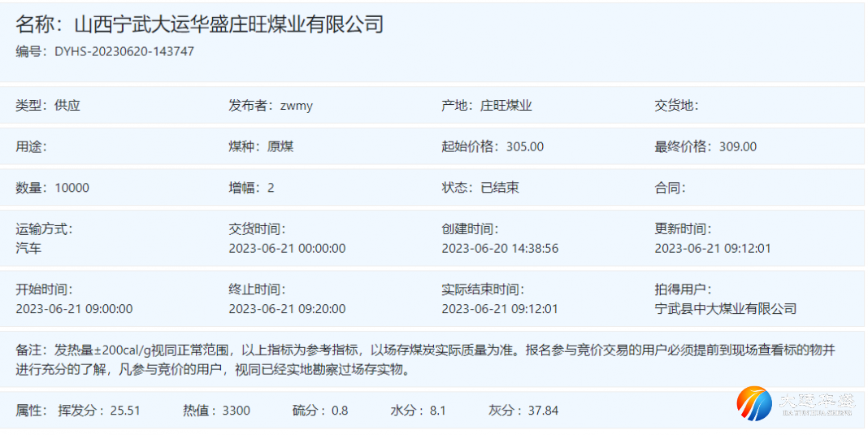Click the transport method 汽车
Screen dimensions: 868x435
coord(28,249)
